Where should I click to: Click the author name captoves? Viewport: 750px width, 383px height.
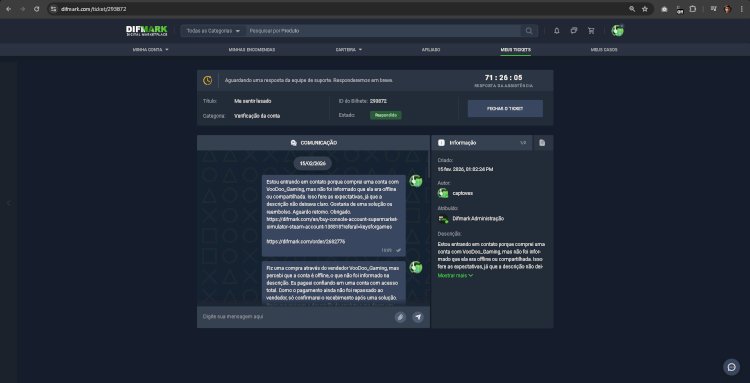pos(463,193)
